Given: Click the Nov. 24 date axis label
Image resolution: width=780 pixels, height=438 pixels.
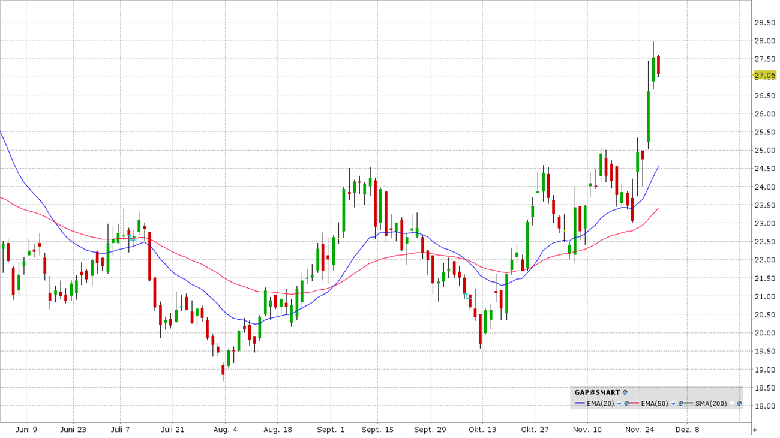Looking at the screenshot, I should point(640,430).
